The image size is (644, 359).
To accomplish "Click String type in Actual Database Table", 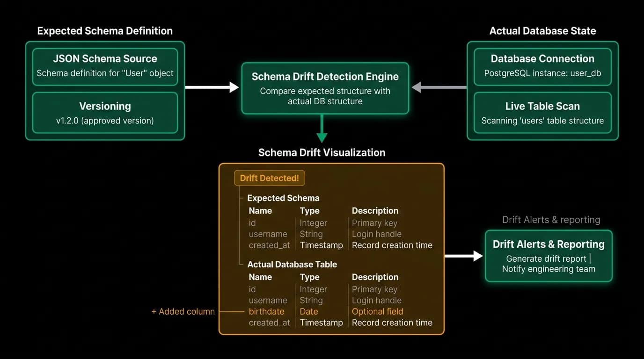I will [x=311, y=300].
